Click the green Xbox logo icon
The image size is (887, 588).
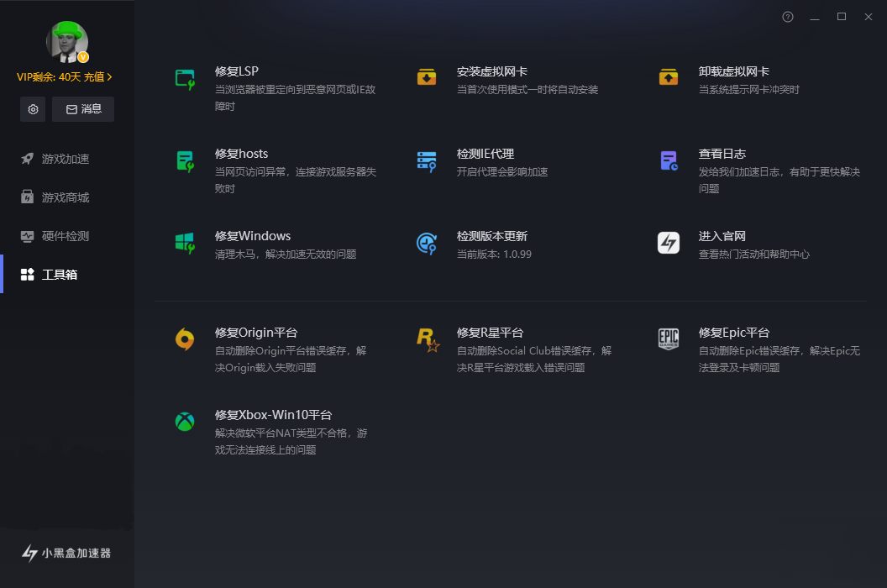tap(185, 422)
